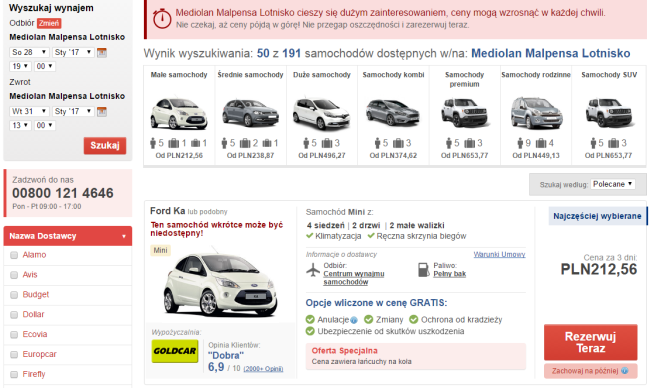Tick the Avis supplier checkbox

pyautogui.click(x=14, y=275)
